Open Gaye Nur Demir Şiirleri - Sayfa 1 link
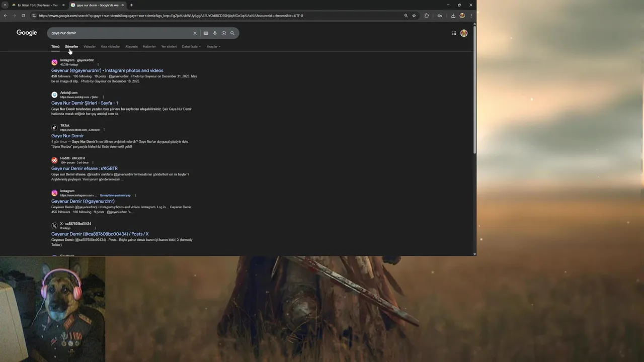This screenshot has height=362, width=644. (85, 103)
